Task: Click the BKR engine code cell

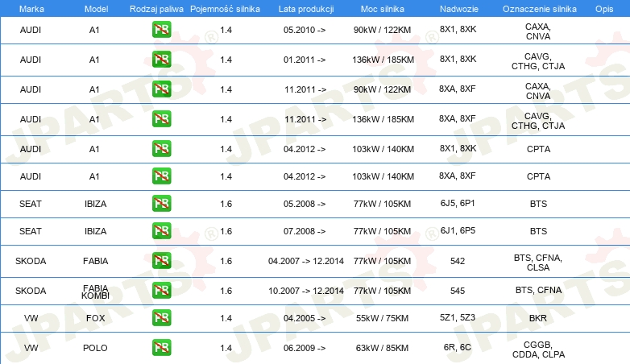Action: click(538, 318)
